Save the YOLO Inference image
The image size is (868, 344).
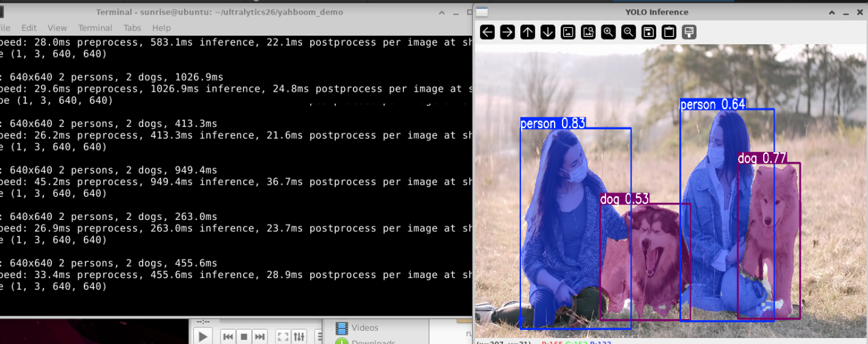pos(648,32)
